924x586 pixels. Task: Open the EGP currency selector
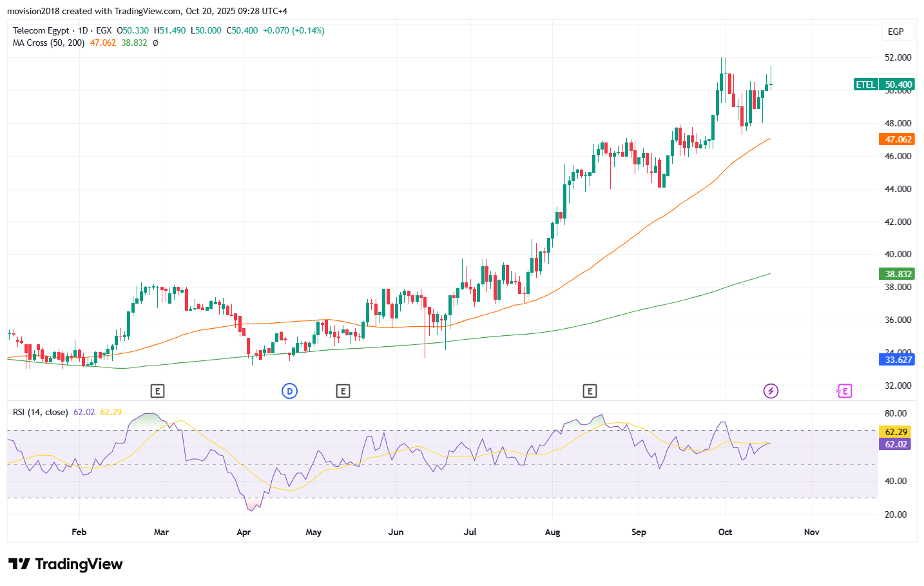pos(896,32)
